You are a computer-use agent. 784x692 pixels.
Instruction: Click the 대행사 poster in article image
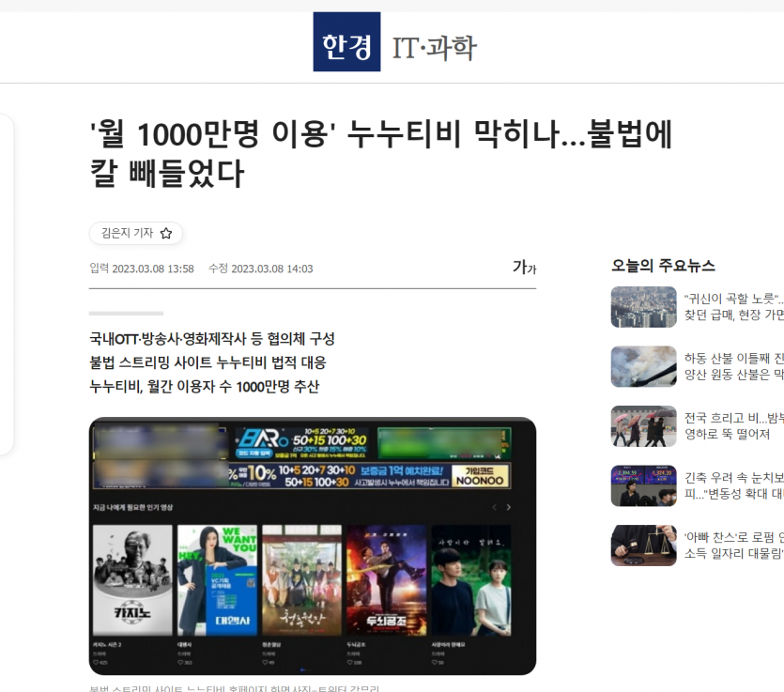pyautogui.click(x=217, y=580)
